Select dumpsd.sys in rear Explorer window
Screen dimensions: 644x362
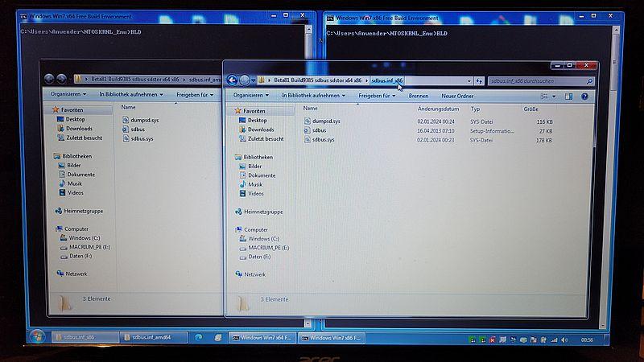click(140, 120)
